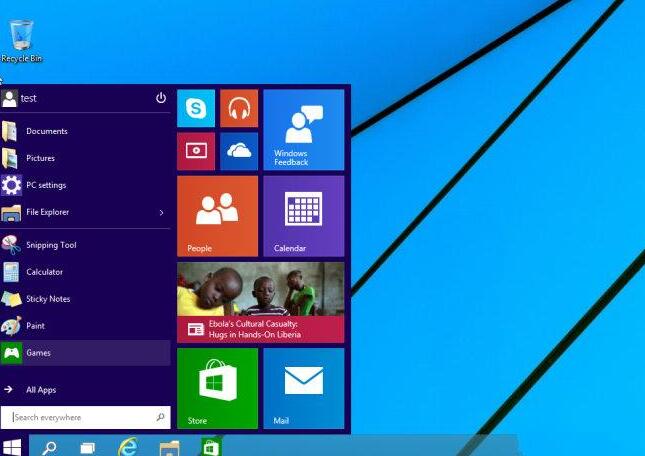This screenshot has width=645, height=456.
Task: Open Sticky Notes
Action: tap(85, 299)
